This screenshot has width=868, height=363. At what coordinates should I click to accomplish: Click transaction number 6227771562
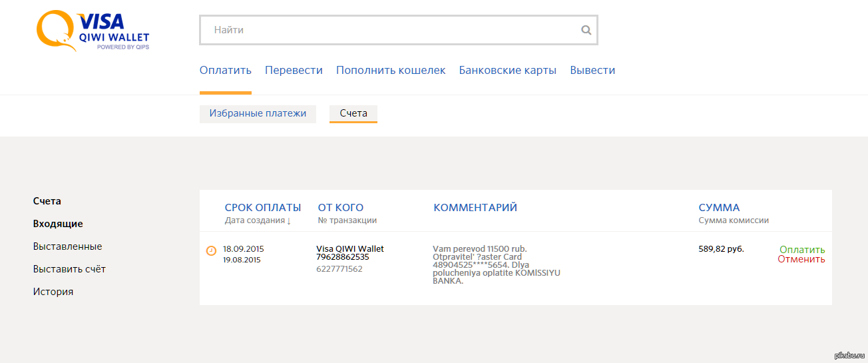[x=339, y=269]
